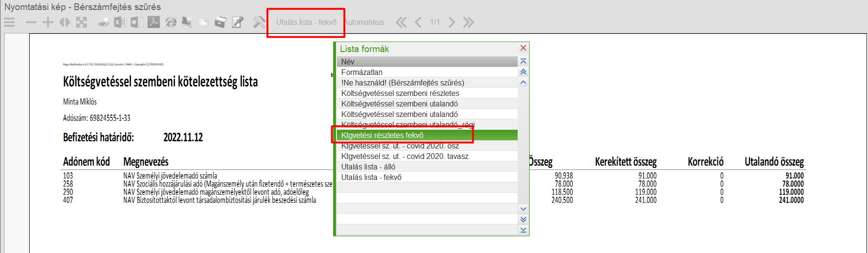Jump to the first page
This screenshot has height=253, width=868.
click(401, 22)
